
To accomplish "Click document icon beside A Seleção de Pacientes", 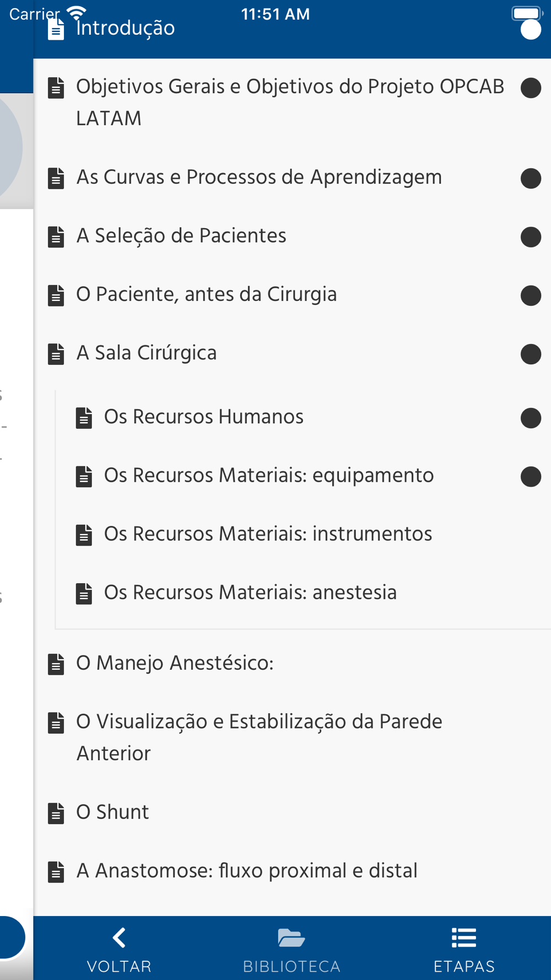I will (x=56, y=236).
